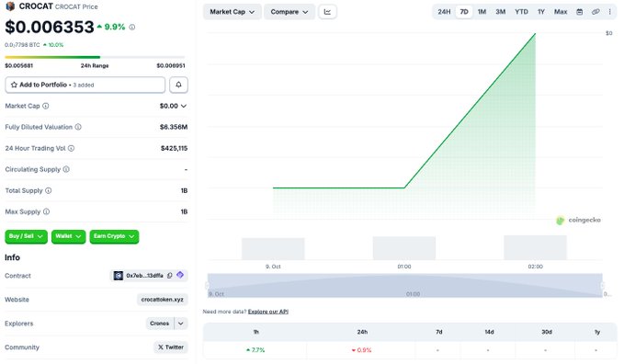This screenshot has height=364, width=624.
Task: Click the 7798 BTC price text
Action: tap(22, 45)
